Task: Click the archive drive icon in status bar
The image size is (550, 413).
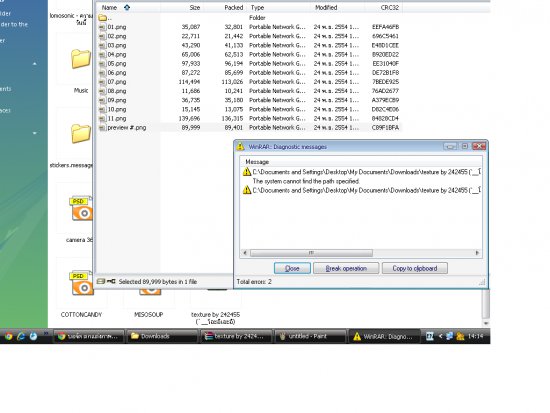Action: [x=101, y=281]
